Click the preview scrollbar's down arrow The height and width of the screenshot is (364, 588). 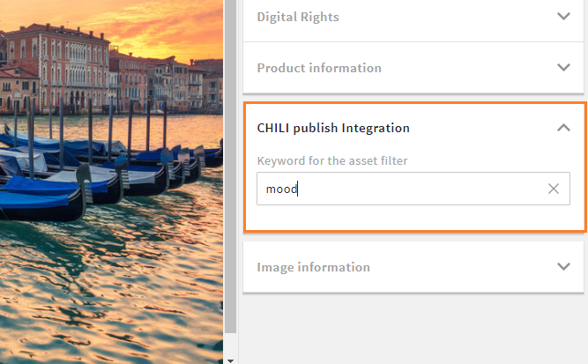pyautogui.click(x=231, y=360)
